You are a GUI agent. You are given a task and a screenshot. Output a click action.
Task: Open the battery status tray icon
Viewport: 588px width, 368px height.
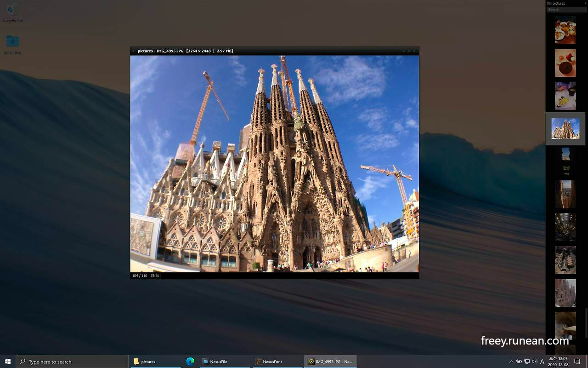(x=519, y=362)
